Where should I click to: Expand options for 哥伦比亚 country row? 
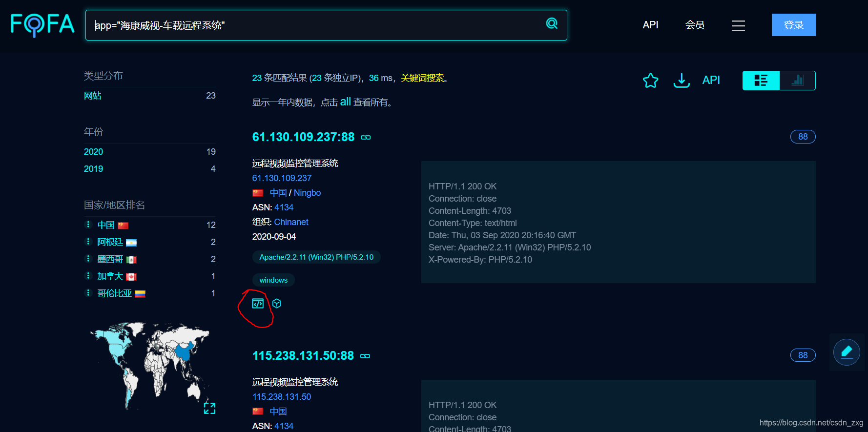pyautogui.click(x=88, y=293)
